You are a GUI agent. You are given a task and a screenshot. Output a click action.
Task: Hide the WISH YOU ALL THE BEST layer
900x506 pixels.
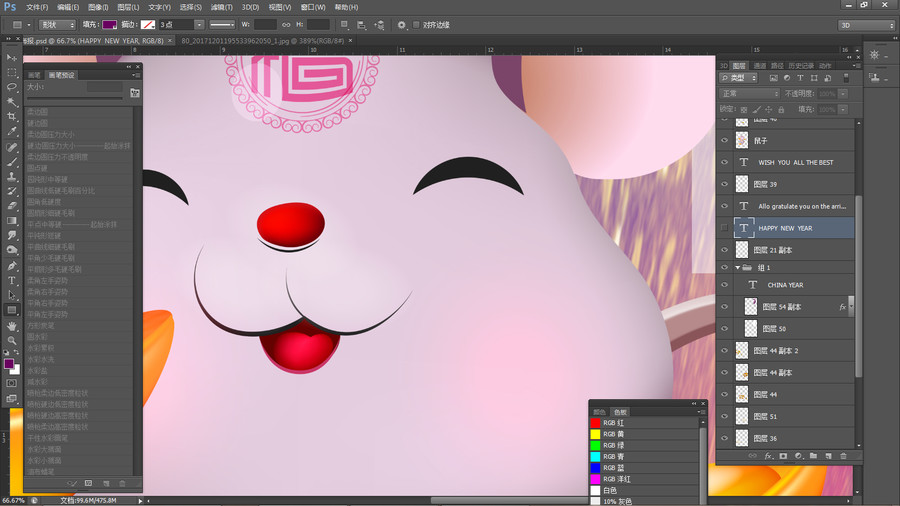(x=724, y=162)
